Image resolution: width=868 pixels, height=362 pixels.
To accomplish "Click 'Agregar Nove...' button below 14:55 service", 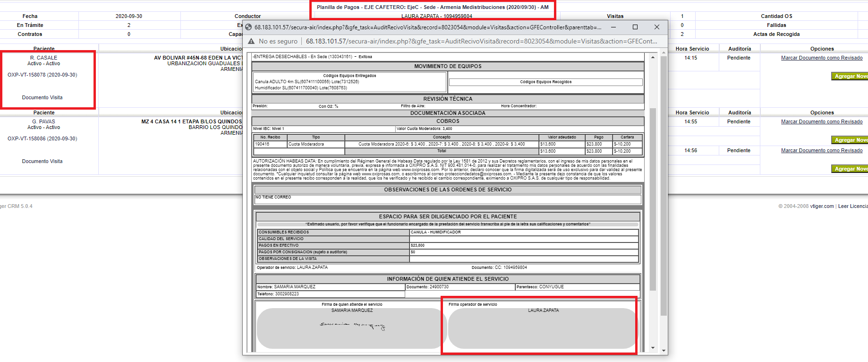I will click(x=850, y=140).
